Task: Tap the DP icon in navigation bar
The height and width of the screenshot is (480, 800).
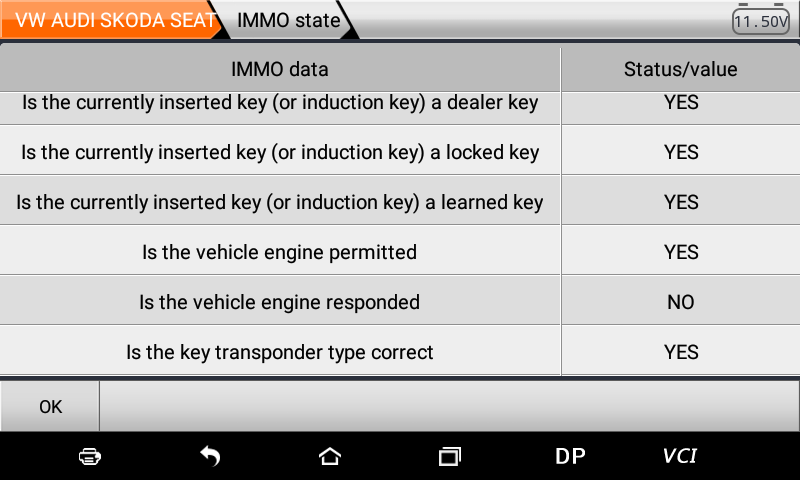Action: point(570,456)
